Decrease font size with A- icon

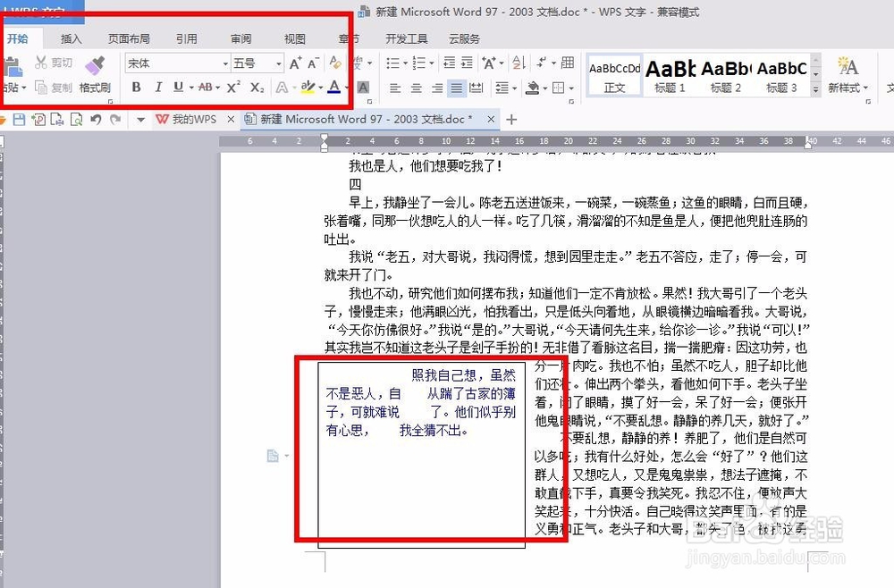pyautogui.click(x=312, y=63)
